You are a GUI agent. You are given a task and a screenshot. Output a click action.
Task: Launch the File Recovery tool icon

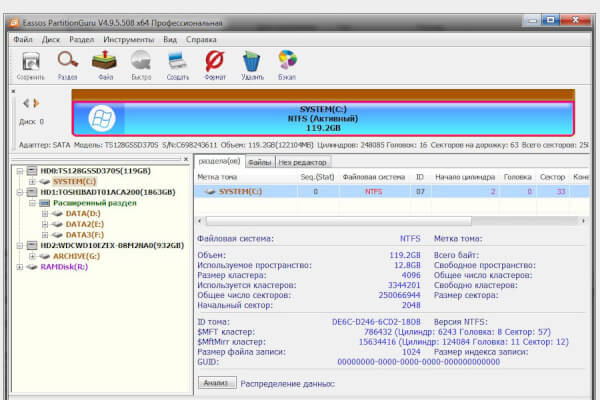click(104, 60)
